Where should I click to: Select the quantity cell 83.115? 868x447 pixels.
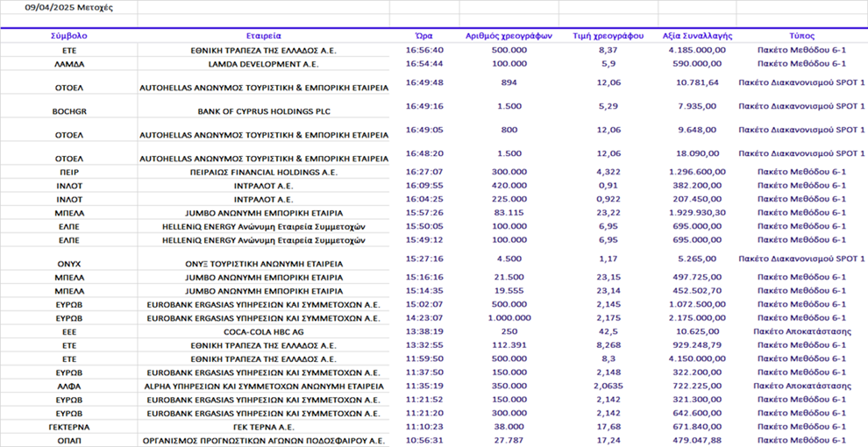click(x=509, y=212)
